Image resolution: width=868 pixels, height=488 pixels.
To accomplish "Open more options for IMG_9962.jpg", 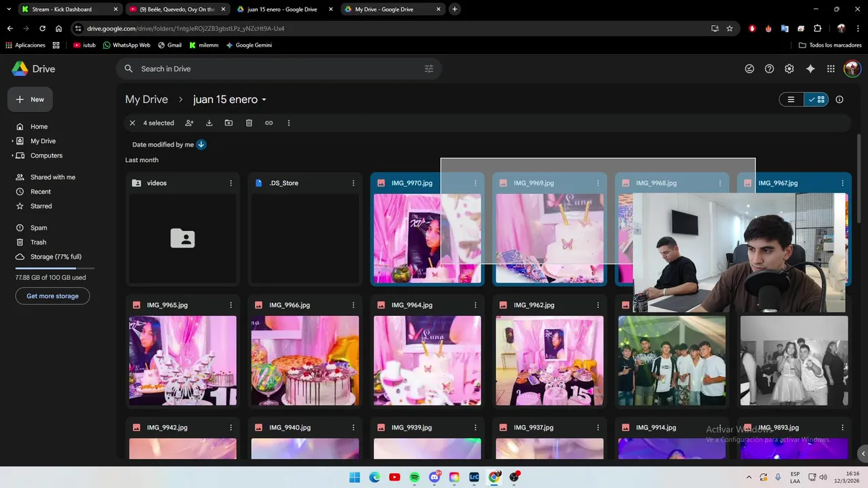I will pos(597,305).
